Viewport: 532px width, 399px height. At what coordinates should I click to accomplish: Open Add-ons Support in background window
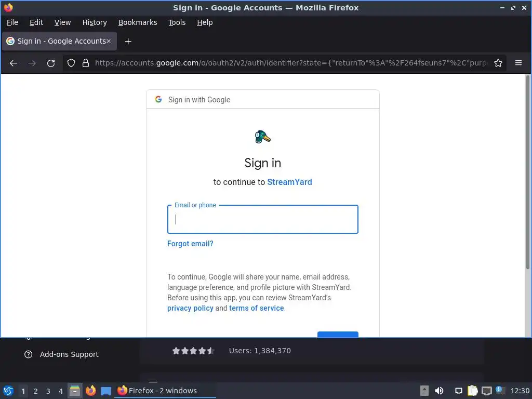[61, 354]
